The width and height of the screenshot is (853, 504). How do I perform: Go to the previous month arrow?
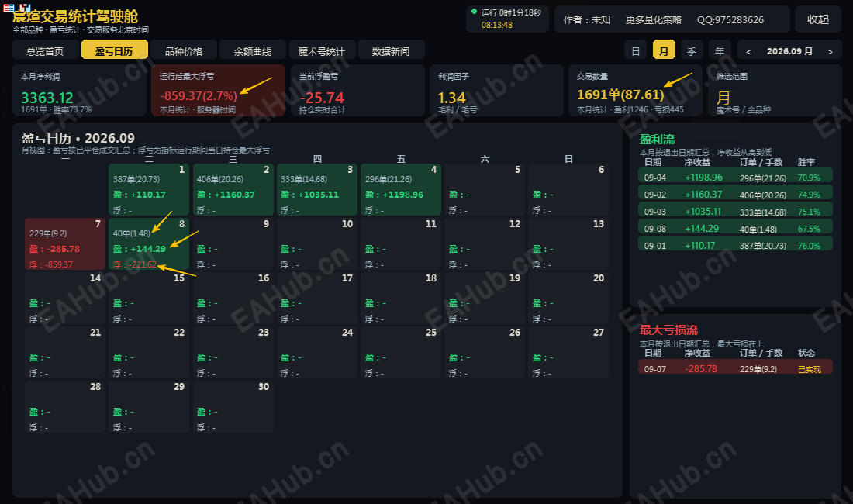[x=748, y=52]
